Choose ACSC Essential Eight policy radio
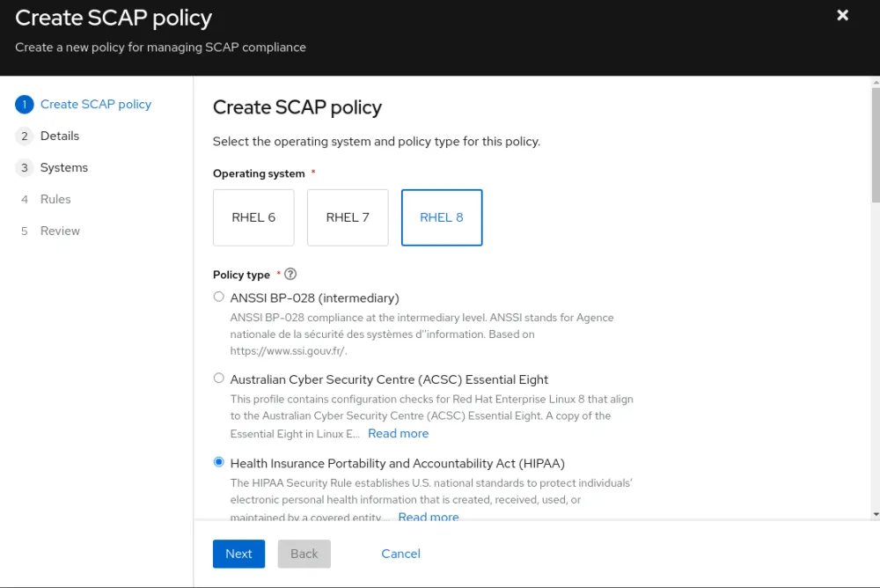The width and height of the screenshot is (880, 588). pyautogui.click(x=219, y=379)
